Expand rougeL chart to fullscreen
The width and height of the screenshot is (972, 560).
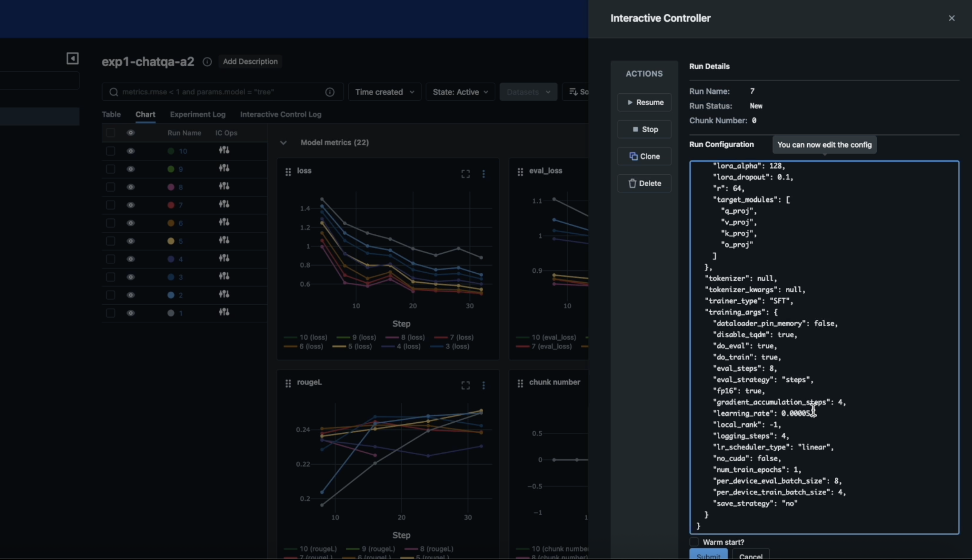466,385
